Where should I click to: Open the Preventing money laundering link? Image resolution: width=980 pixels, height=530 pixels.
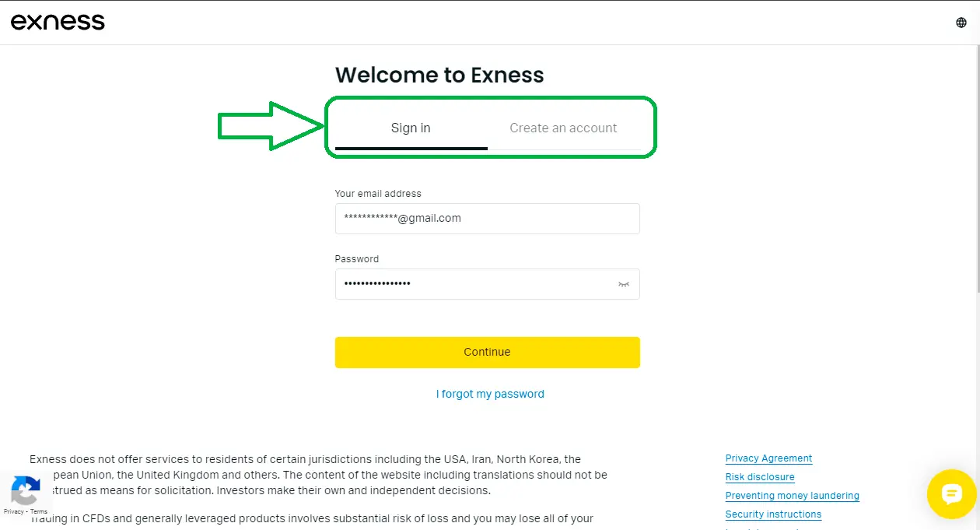click(x=792, y=495)
